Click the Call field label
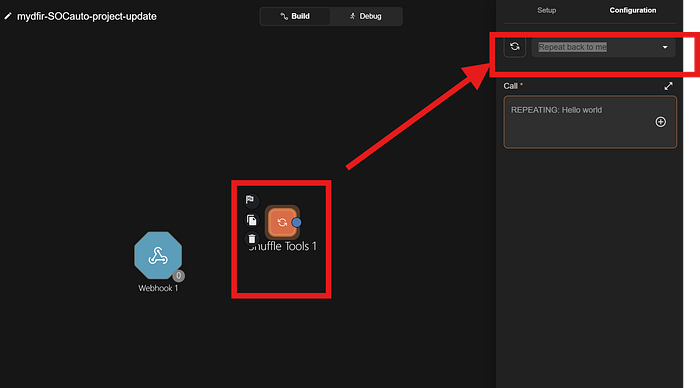The width and height of the screenshot is (700, 388). [x=511, y=86]
